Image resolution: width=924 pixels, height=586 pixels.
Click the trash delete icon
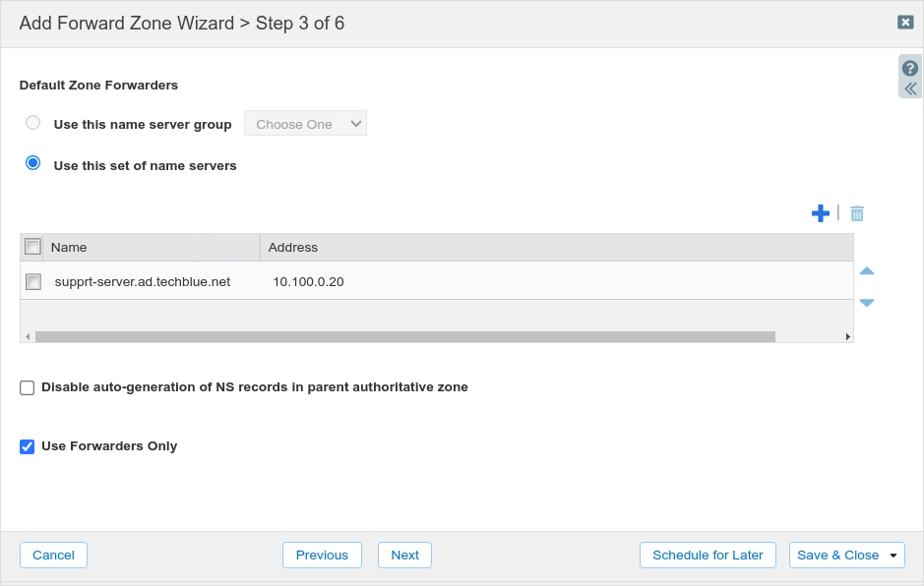tap(857, 213)
